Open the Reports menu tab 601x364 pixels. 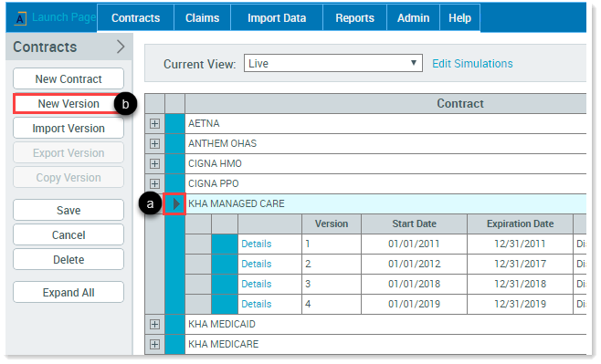(354, 17)
